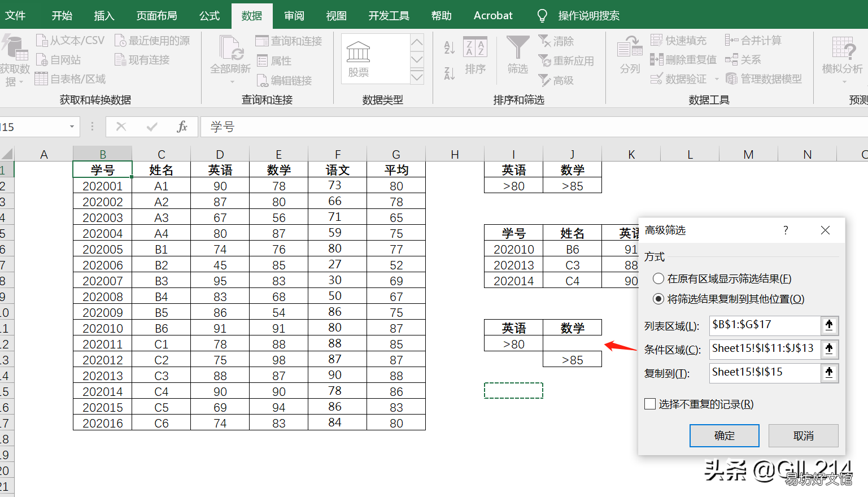The width and height of the screenshot is (868, 497).
Task: Expand the data types gallery more arrow
Action: click(x=417, y=77)
